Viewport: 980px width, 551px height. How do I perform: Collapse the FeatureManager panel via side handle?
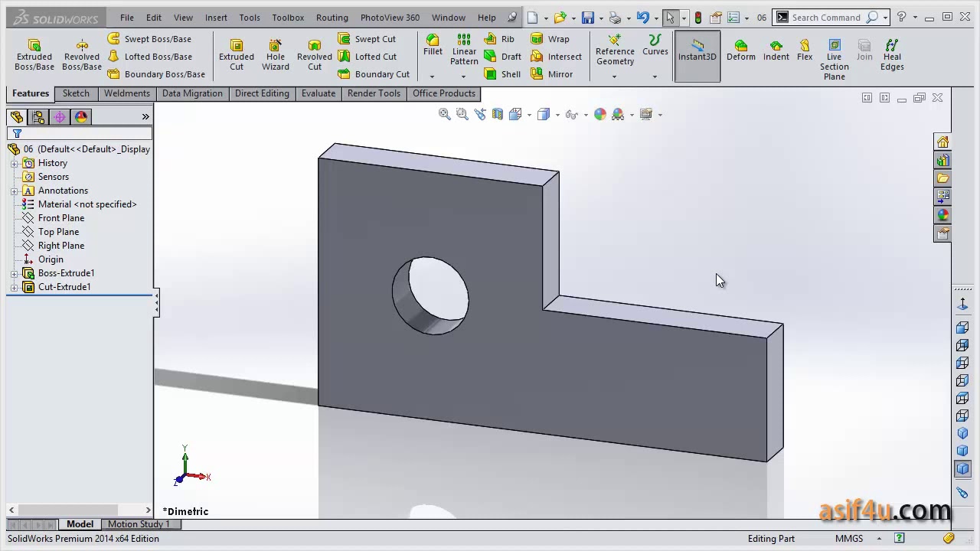pos(157,303)
